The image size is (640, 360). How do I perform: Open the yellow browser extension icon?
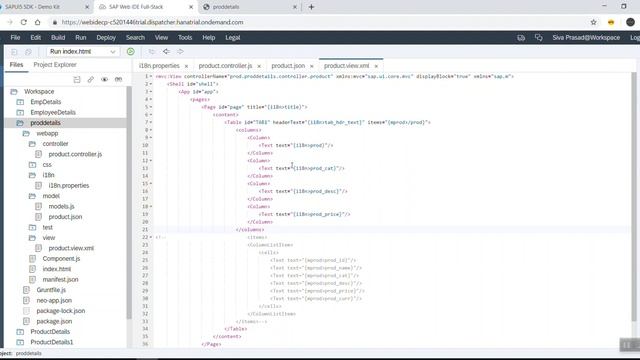coord(611,22)
